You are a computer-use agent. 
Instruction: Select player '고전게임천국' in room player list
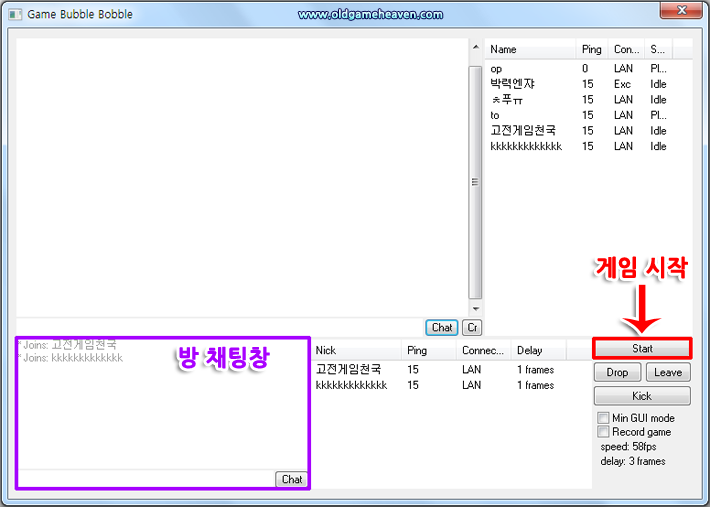(x=451, y=369)
